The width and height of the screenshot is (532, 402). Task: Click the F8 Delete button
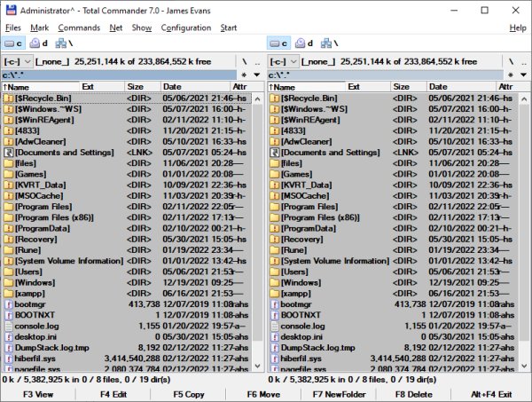[413, 395]
